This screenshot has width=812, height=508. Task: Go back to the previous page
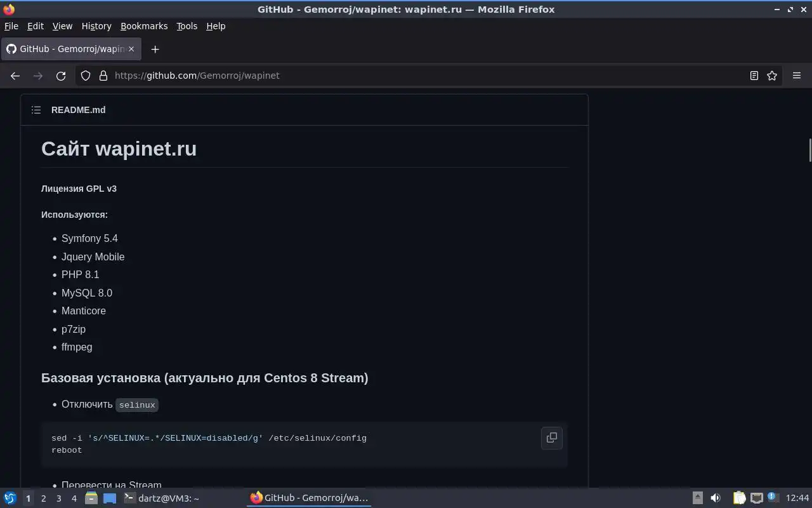15,76
